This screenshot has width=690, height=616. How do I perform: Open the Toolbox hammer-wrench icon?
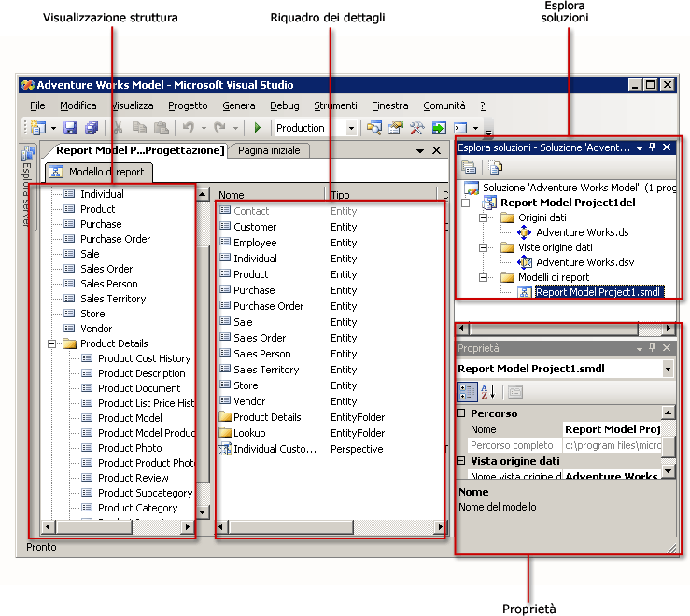point(416,128)
